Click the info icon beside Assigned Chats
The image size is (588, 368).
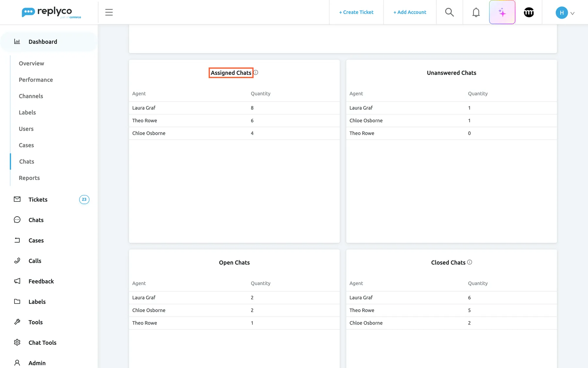256,73
